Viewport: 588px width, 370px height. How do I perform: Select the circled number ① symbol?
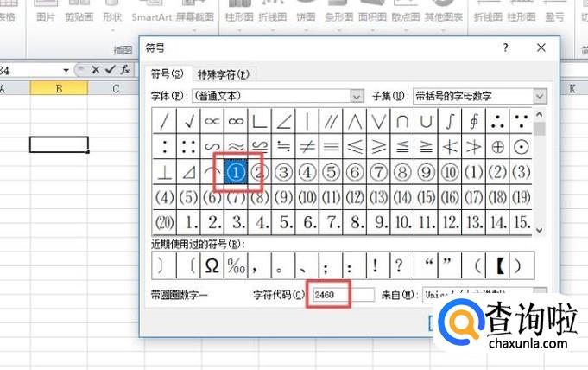236,172
